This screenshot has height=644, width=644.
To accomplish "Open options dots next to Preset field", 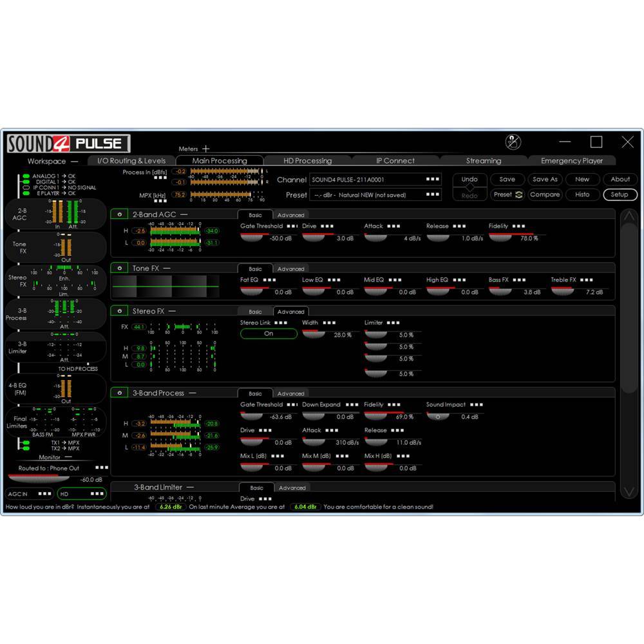I will tap(433, 194).
